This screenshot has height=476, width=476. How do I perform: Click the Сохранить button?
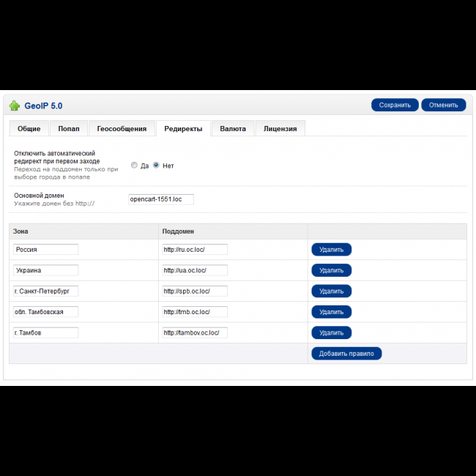pyautogui.click(x=395, y=105)
